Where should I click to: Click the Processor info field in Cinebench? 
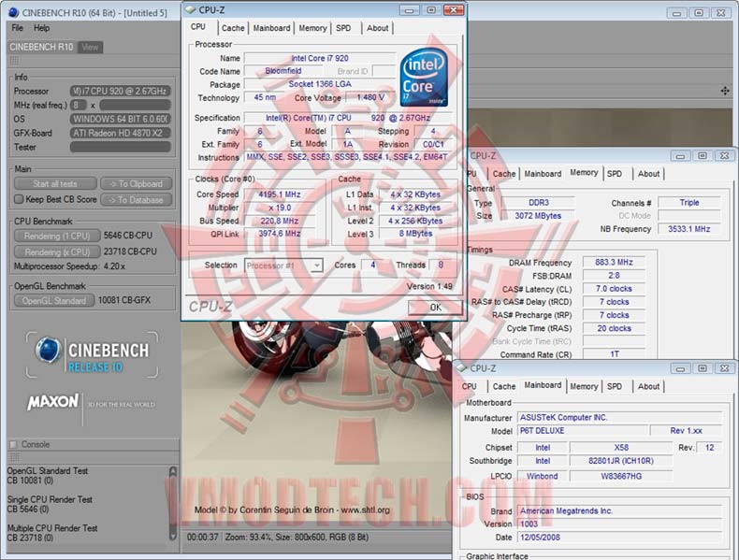pos(120,91)
